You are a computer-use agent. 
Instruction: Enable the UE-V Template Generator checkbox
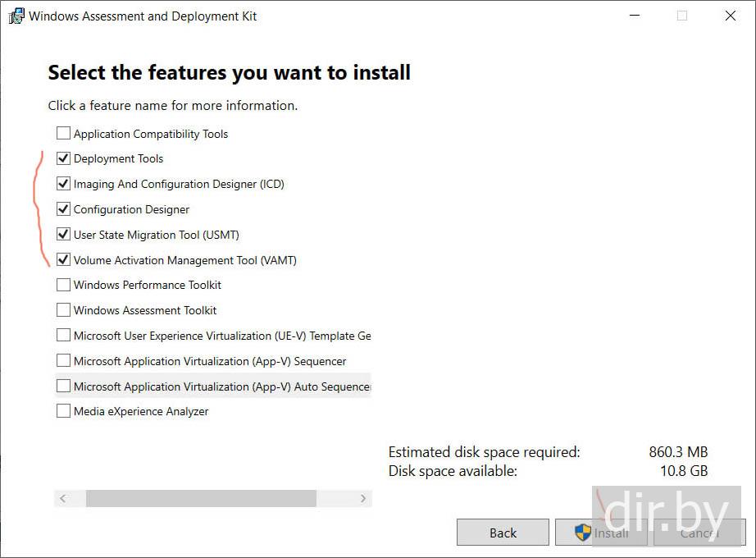(x=63, y=336)
